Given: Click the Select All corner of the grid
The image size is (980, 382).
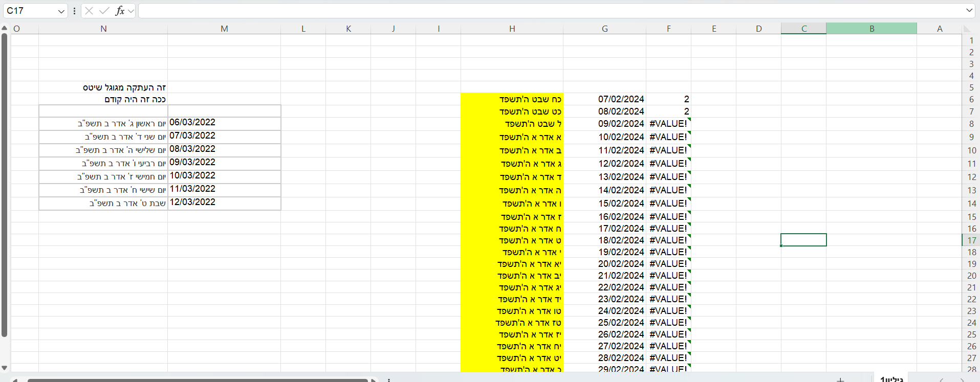Looking at the screenshot, I should 967,29.
